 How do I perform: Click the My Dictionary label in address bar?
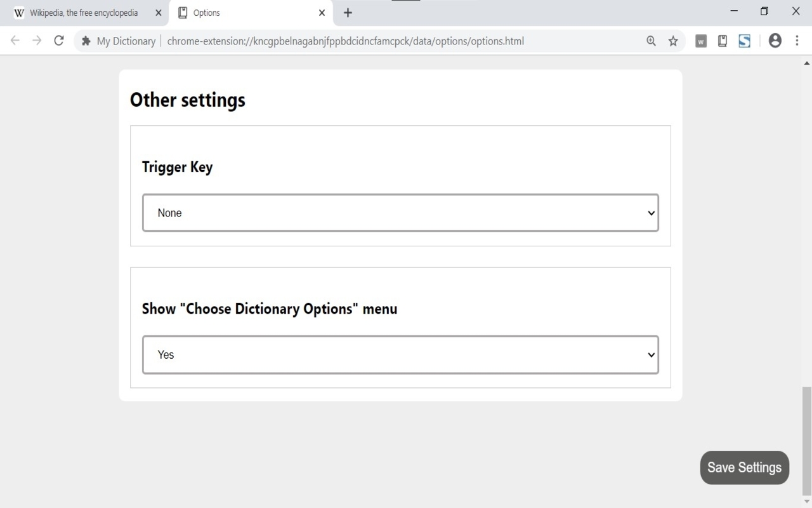[x=126, y=41]
